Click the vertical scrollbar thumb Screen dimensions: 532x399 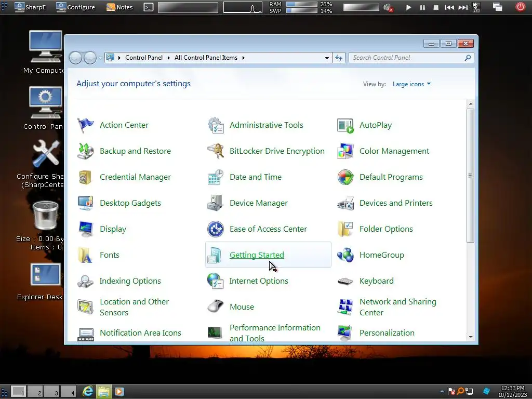(470, 176)
